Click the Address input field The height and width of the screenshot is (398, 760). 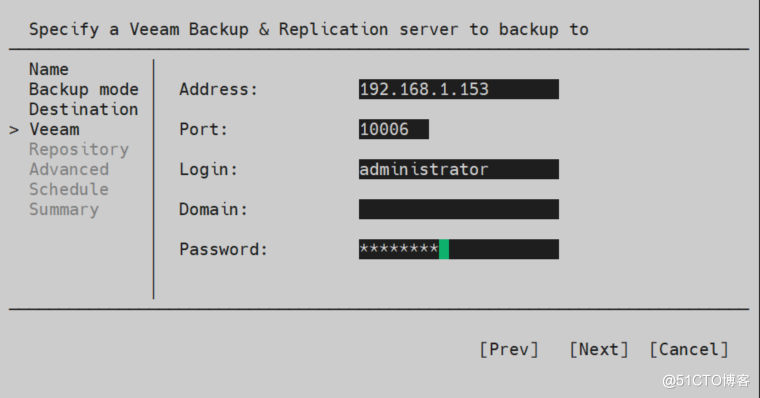click(459, 89)
